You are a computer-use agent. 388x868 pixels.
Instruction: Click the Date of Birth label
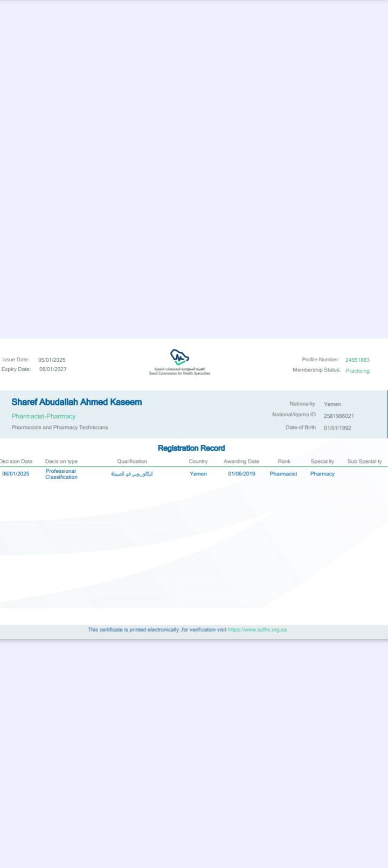pos(301,428)
